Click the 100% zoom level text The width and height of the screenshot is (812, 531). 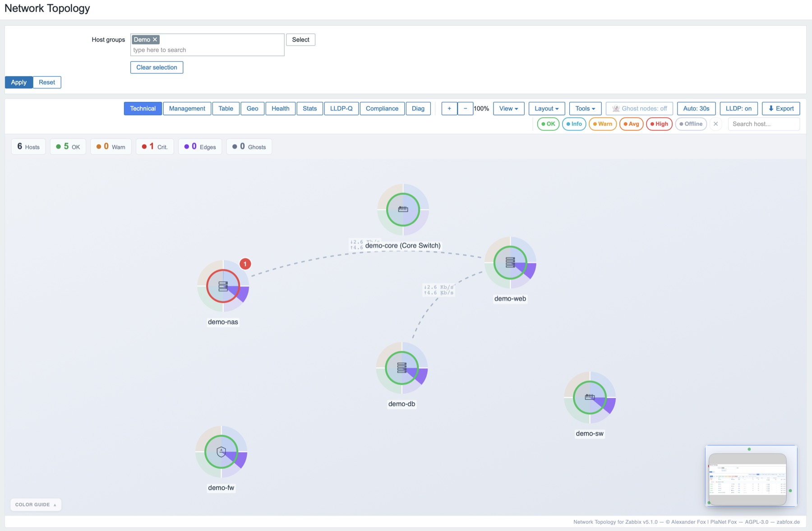pos(481,109)
